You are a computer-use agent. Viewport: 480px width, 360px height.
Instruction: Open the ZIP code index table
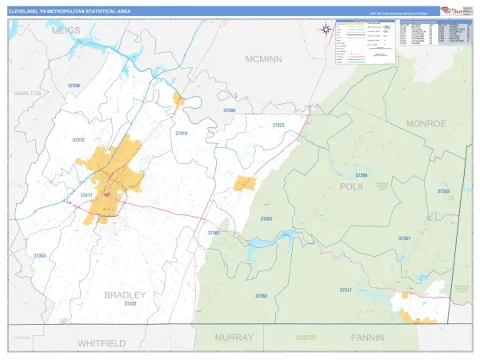(436, 32)
